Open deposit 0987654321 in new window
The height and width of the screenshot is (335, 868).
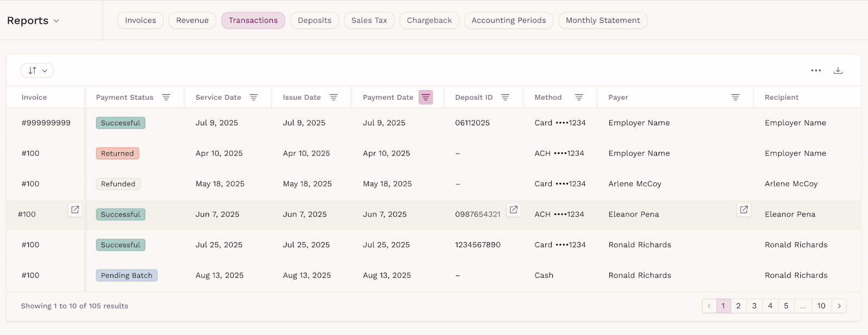click(x=513, y=210)
